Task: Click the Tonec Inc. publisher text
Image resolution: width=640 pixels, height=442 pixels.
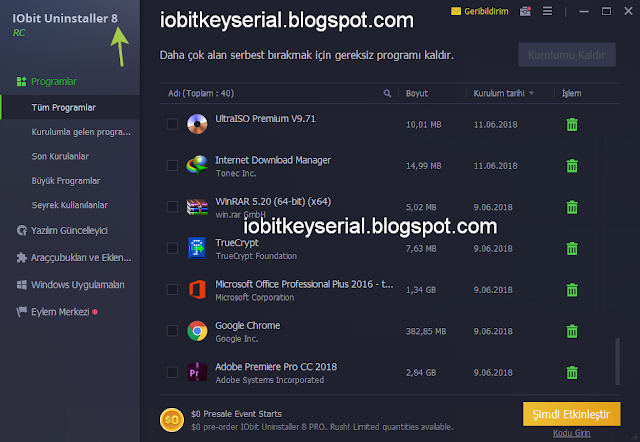Action: point(236,173)
